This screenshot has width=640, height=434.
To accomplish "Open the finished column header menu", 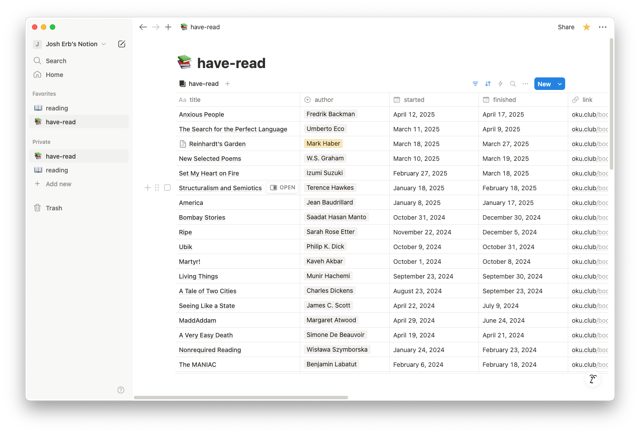I will pos(523,100).
